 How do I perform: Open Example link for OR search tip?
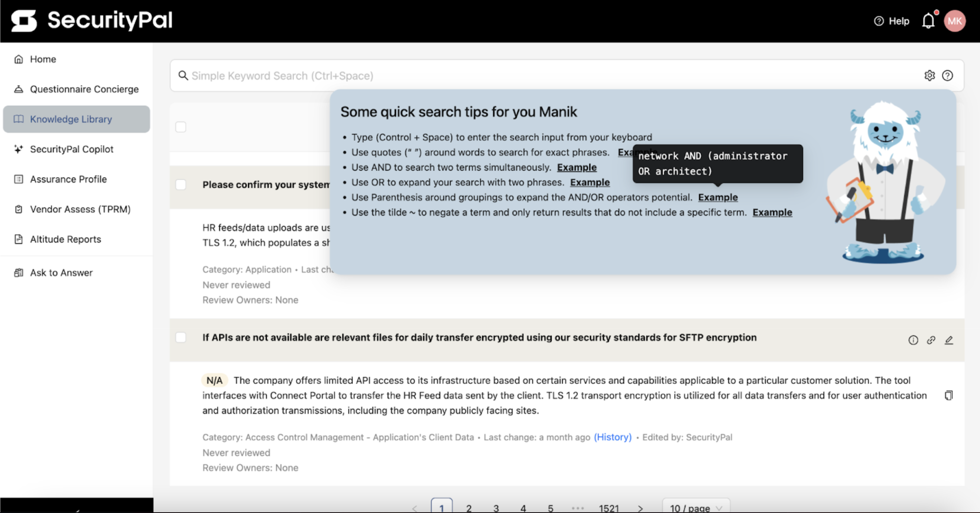click(590, 182)
